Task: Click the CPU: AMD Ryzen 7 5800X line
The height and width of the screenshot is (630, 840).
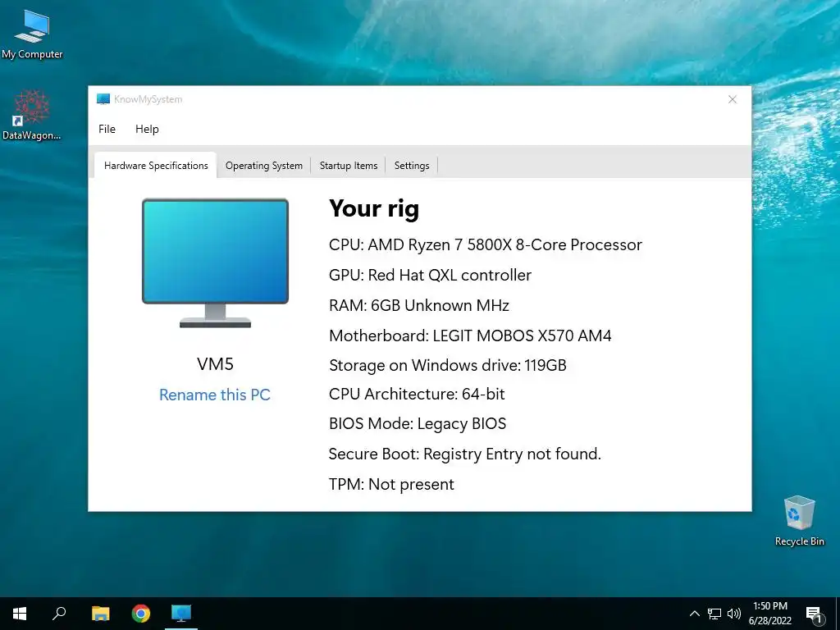Action: click(486, 244)
